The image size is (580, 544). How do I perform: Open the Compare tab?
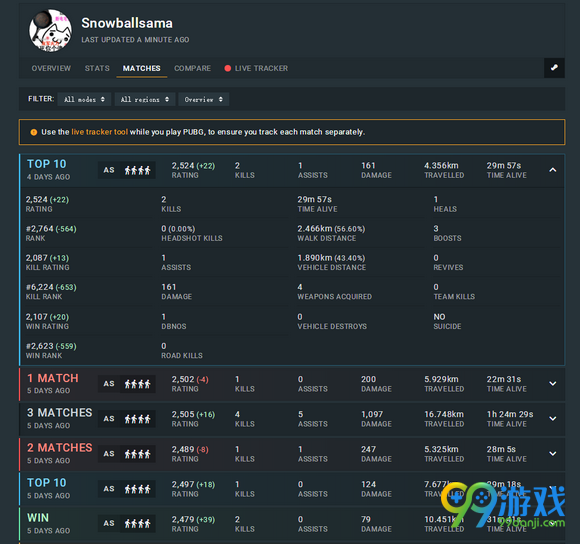[x=192, y=68]
